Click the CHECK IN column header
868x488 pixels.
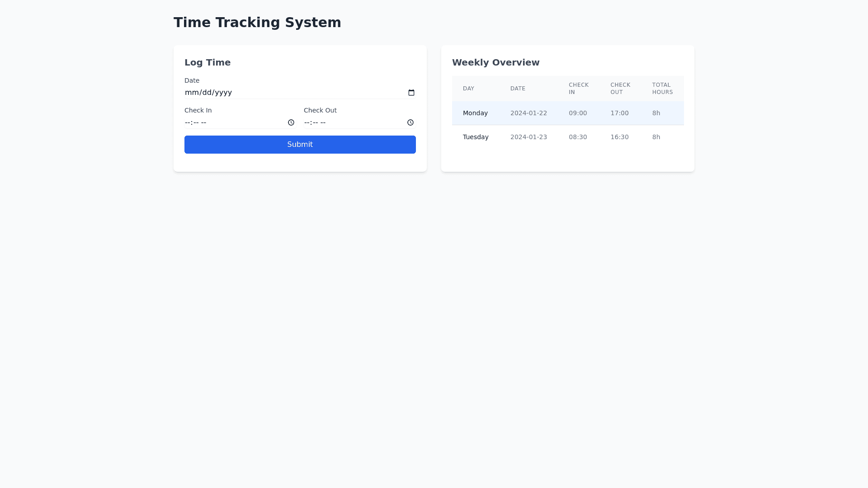(x=578, y=89)
